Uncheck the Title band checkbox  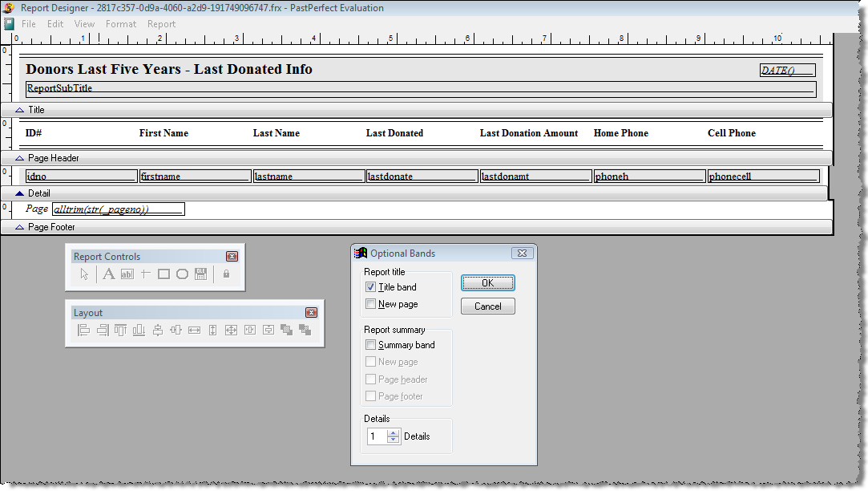point(370,287)
